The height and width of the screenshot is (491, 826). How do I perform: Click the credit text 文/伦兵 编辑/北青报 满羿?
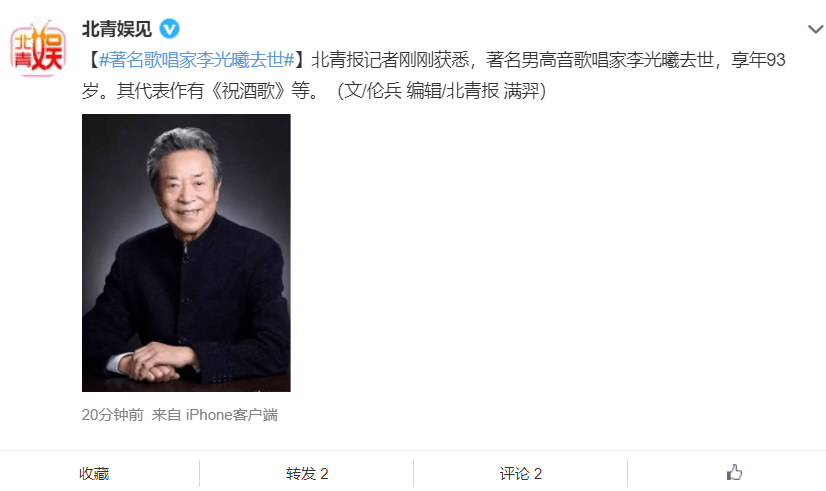(x=442, y=91)
